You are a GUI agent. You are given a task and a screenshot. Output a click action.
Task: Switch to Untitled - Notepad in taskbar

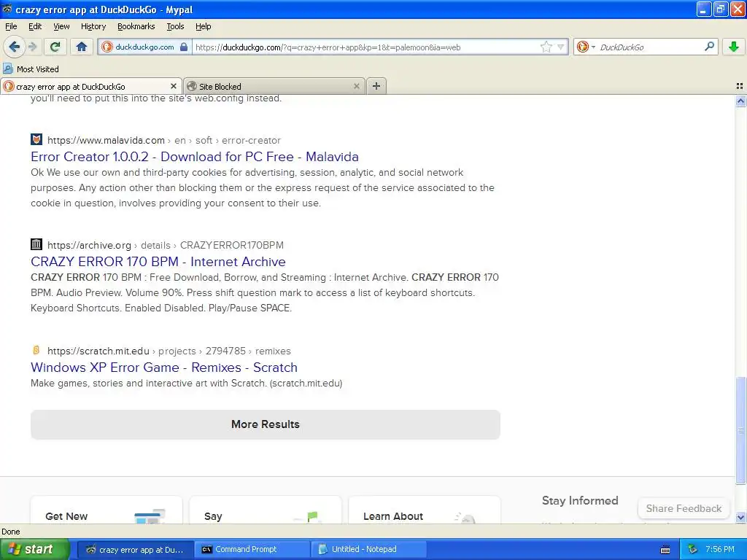pyautogui.click(x=368, y=549)
